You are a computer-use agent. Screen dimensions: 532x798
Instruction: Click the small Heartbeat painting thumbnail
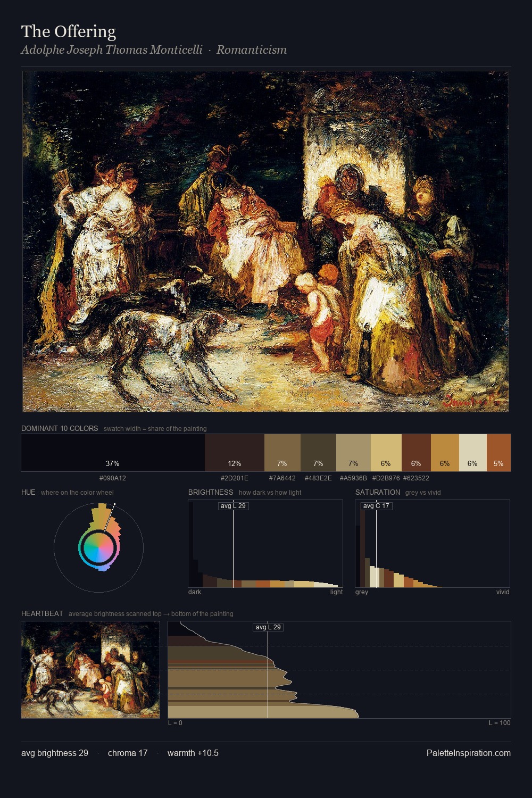click(90, 670)
